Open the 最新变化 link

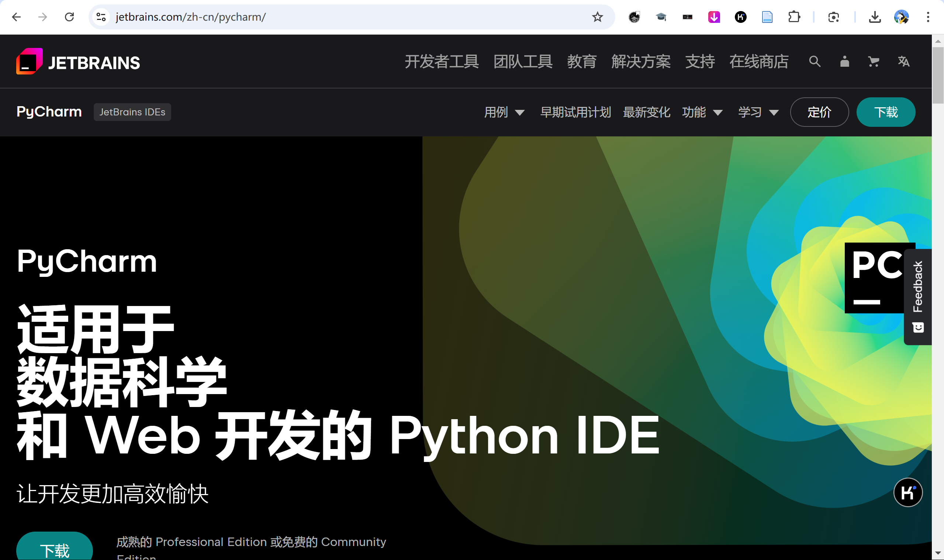tap(646, 112)
